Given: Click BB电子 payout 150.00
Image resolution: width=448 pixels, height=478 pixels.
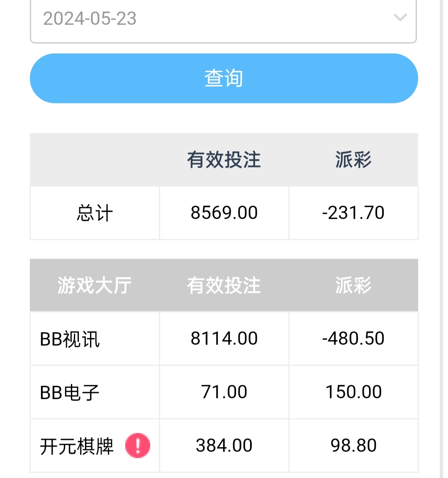Looking at the screenshot, I should point(353,392).
